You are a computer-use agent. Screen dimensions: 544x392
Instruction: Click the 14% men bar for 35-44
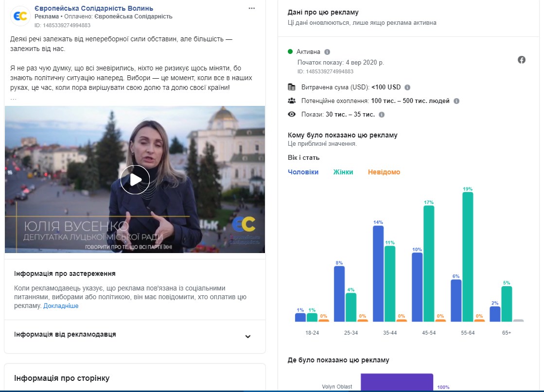click(x=378, y=273)
